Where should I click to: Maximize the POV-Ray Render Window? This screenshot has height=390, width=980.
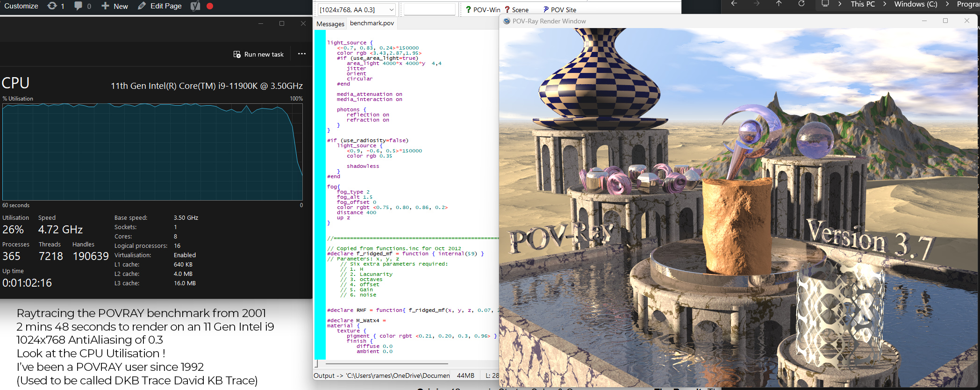tap(945, 21)
